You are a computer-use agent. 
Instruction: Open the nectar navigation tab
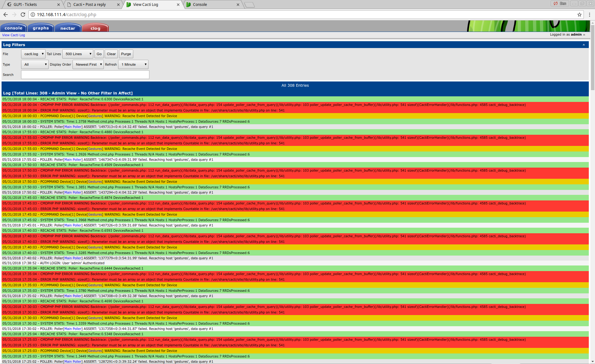[68, 28]
